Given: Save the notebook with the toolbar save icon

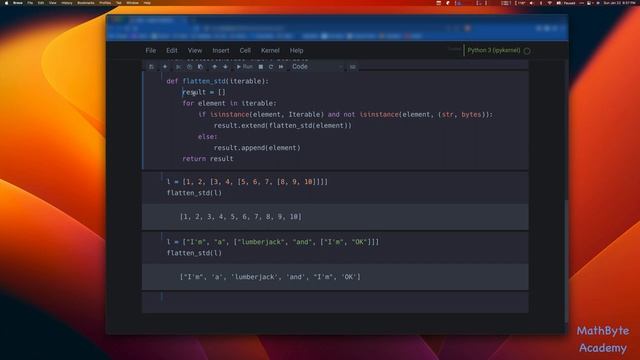Looking at the screenshot, I should click(151, 67).
